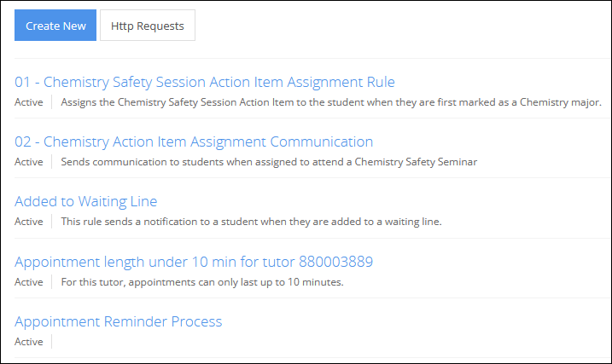Click Active status under 02 - Chemistry Action Item
Image resolution: width=612 pixels, height=364 pixels.
[x=28, y=162]
